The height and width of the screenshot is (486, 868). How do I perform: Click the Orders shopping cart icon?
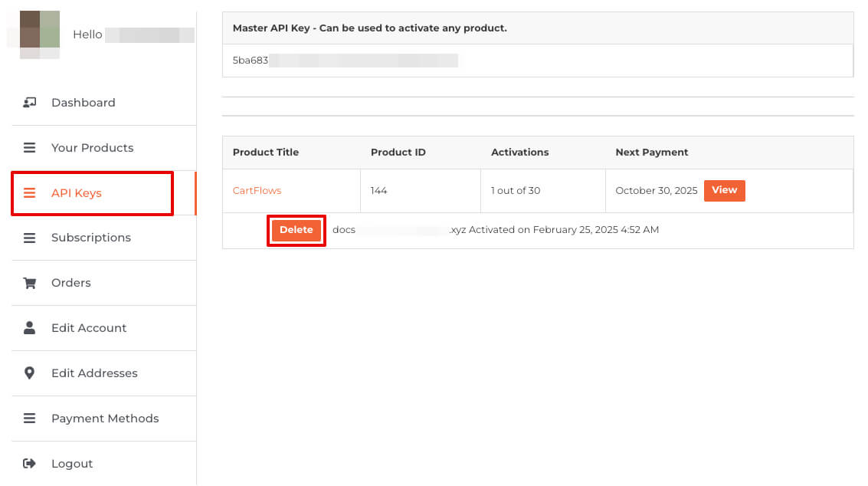coord(30,283)
